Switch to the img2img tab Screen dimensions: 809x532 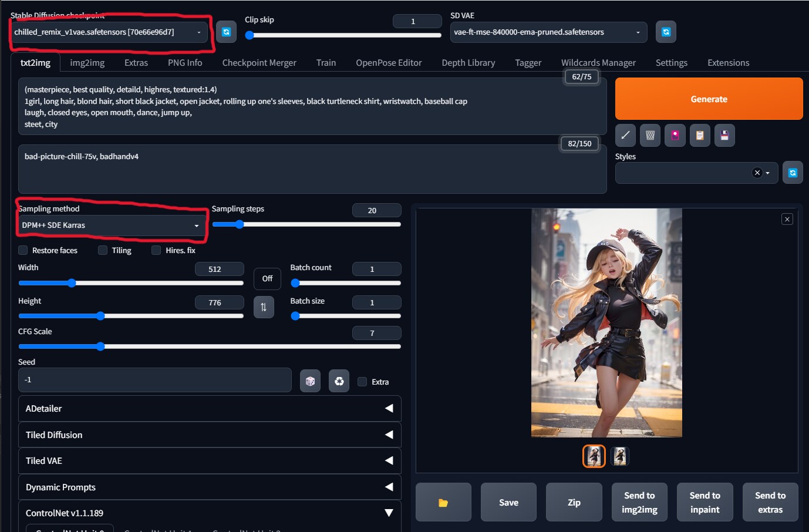click(87, 63)
